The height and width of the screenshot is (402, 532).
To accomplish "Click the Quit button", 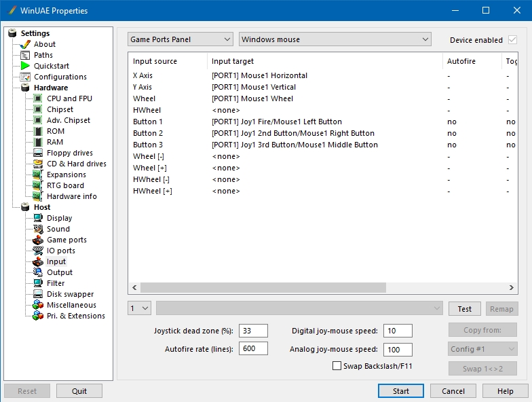I will coord(79,391).
